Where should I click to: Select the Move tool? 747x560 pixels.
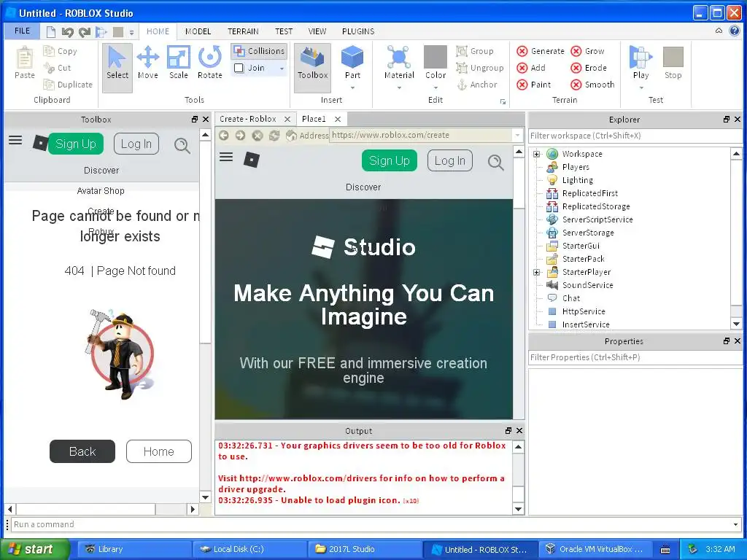pyautogui.click(x=147, y=63)
